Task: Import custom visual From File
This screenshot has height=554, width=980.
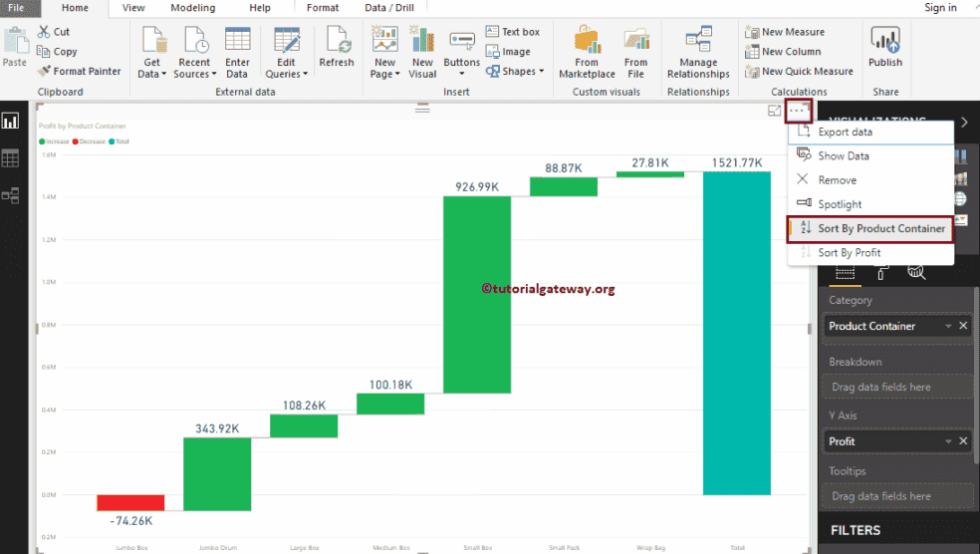Action: (635, 53)
